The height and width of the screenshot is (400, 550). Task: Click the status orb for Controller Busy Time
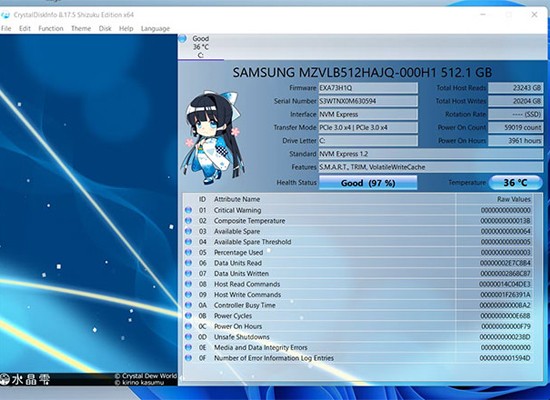coord(189,305)
